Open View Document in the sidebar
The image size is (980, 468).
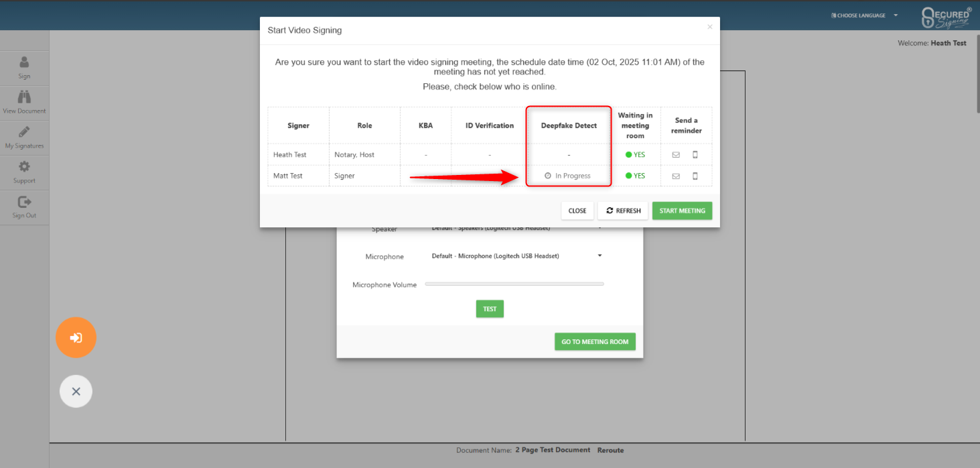pyautogui.click(x=24, y=103)
